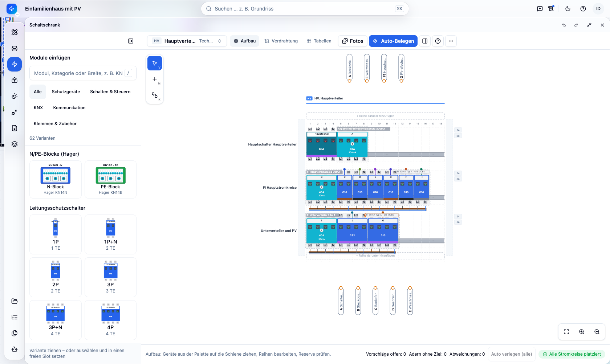The width and height of the screenshot is (610, 364).
Task: Click the undo arrow icon
Action: [x=564, y=25]
